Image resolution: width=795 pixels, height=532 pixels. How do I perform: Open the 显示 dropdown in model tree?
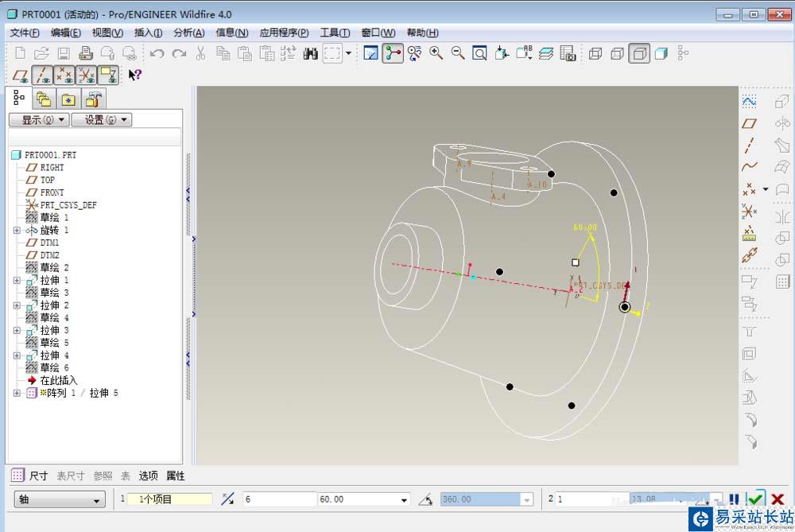click(38, 120)
